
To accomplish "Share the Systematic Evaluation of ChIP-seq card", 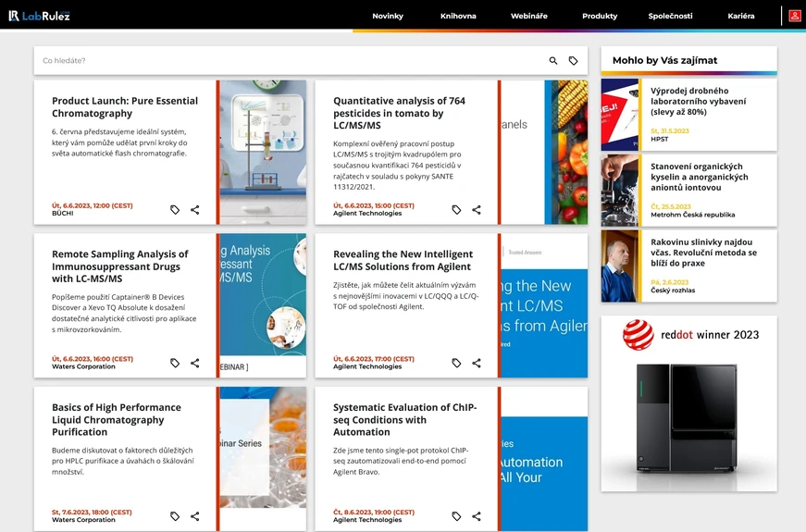I will [x=477, y=516].
